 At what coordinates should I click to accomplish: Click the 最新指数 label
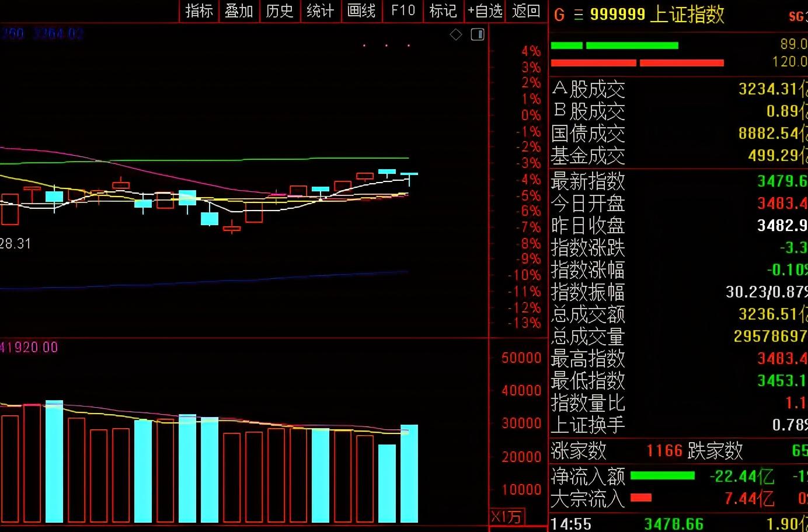pyautogui.click(x=588, y=181)
